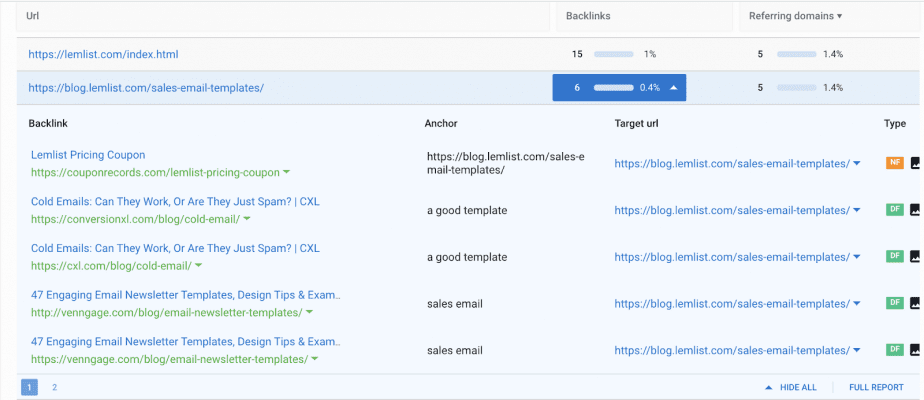Open dropdown beside conversionxl.com/blog/cold-email/ URL
The image size is (924, 400).
[247, 219]
